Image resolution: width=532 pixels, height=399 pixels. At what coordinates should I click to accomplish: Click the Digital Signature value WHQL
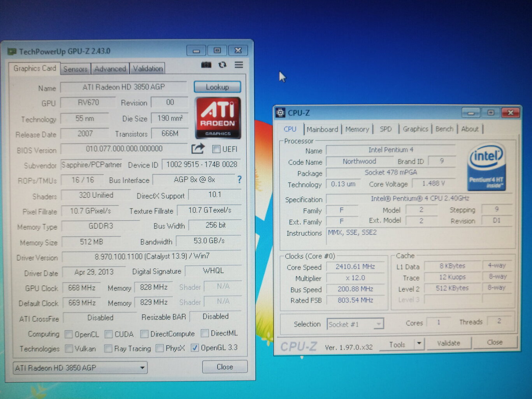coord(213,271)
